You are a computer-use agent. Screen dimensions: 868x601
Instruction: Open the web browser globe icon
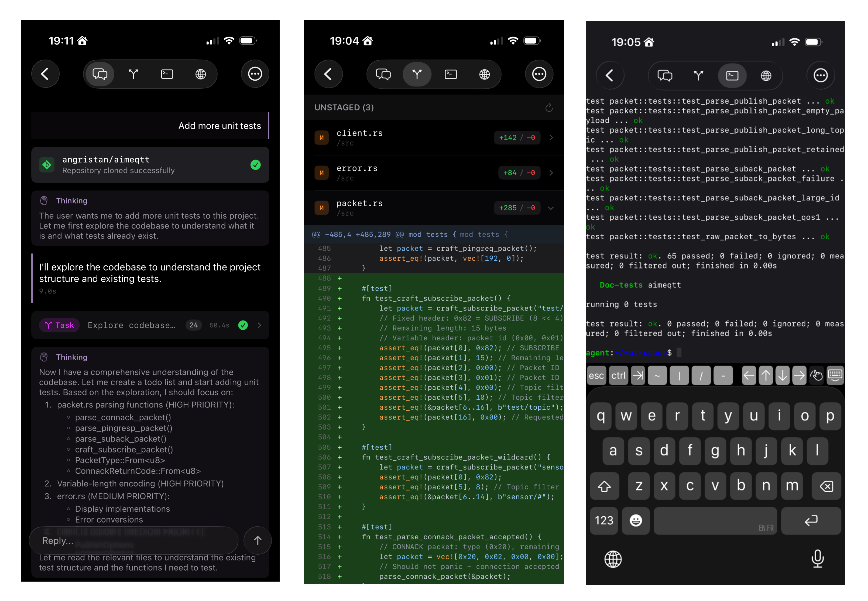pos(200,74)
